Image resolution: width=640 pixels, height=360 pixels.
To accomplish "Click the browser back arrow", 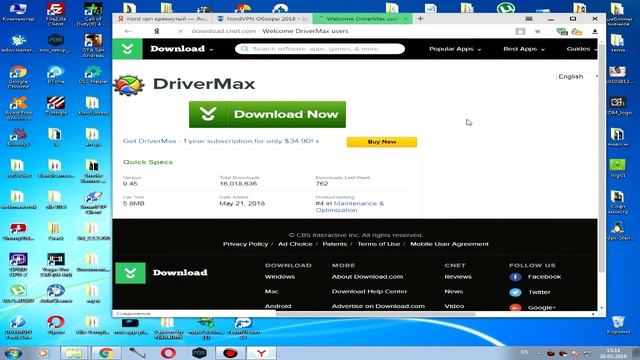I will (x=128, y=31).
